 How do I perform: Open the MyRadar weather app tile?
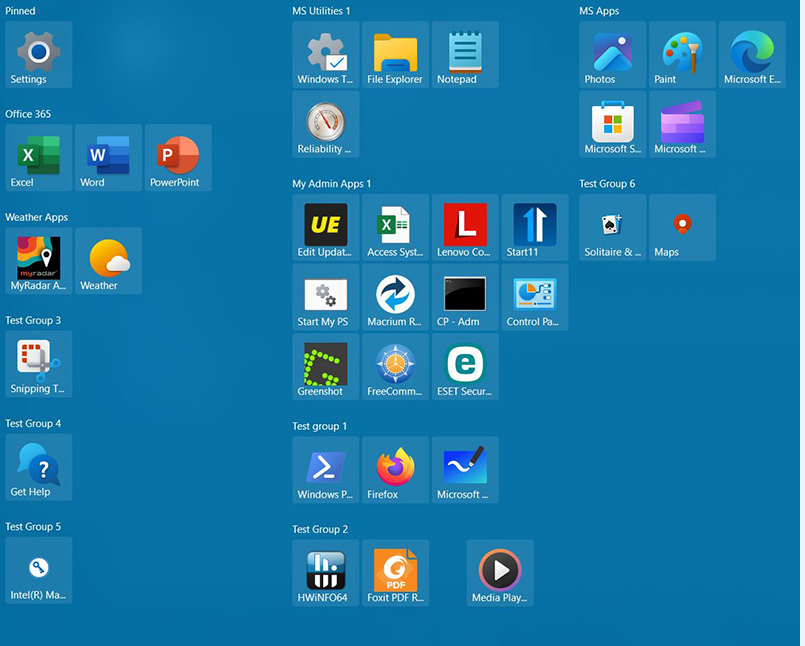(39, 261)
